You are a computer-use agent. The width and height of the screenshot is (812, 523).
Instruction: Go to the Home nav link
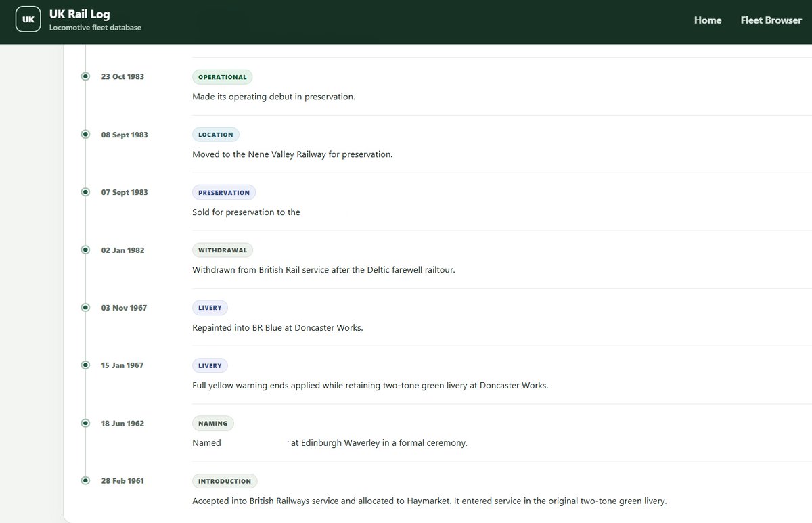[x=708, y=20]
